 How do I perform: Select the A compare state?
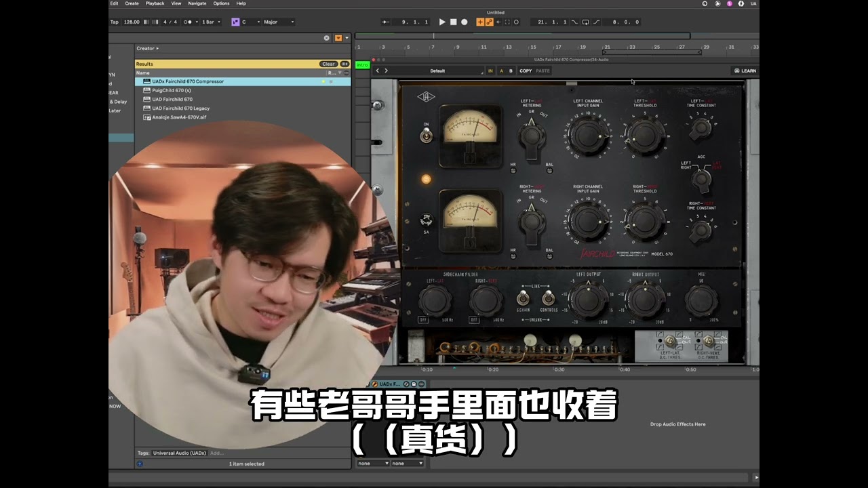501,70
